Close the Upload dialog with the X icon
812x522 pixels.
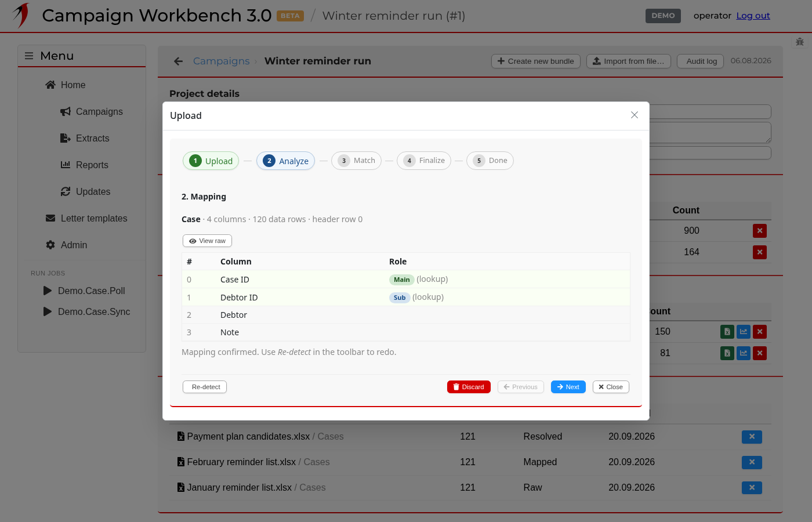[x=635, y=115]
